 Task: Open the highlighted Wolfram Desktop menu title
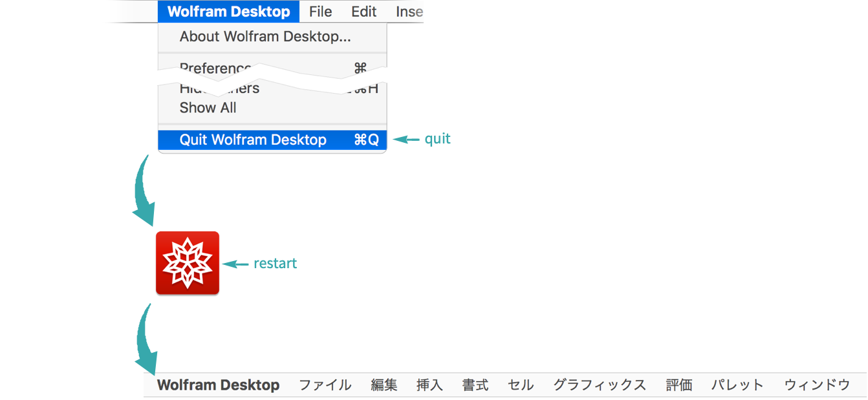click(228, 12)
